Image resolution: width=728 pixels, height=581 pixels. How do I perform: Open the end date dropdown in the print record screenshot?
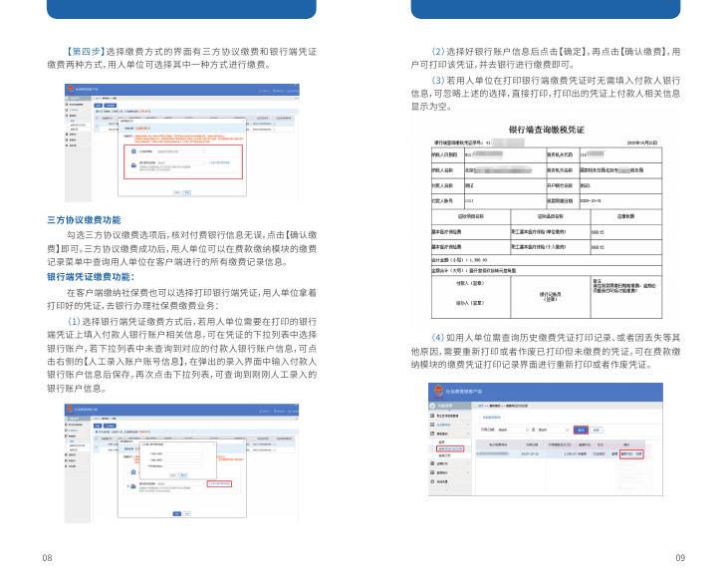[553, 431]
